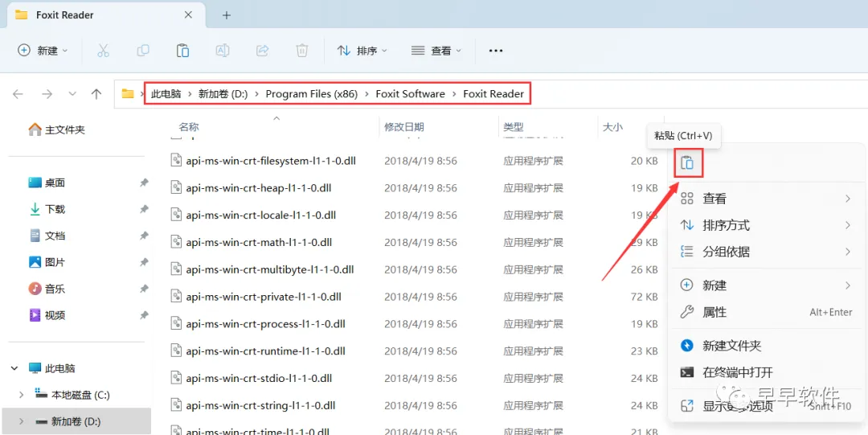Click the pin icon beside 下载
This screenshot has width=868, height=435.
tap(144, 209)
